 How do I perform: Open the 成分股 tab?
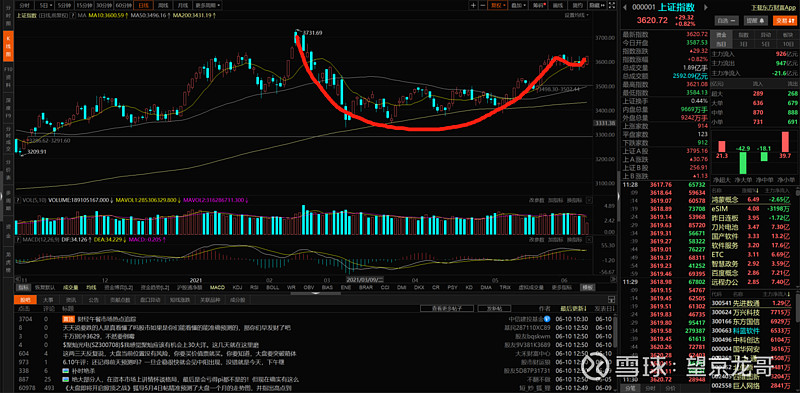point(237,300)
